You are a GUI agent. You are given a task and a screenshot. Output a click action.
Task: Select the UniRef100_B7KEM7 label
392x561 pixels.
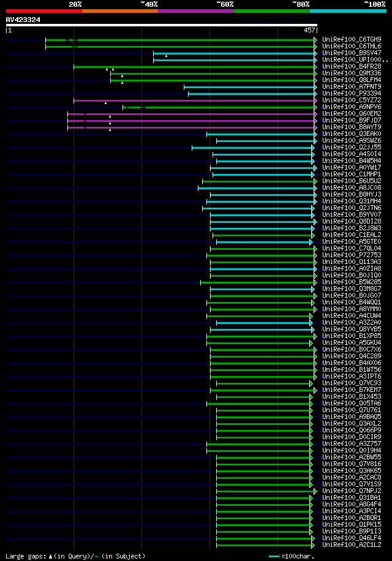pos(352,390)
